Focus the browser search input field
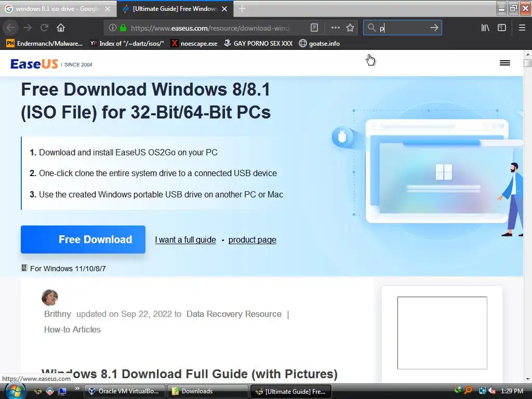The height and width of the screenshot is (399, 532). click(403, 28)
